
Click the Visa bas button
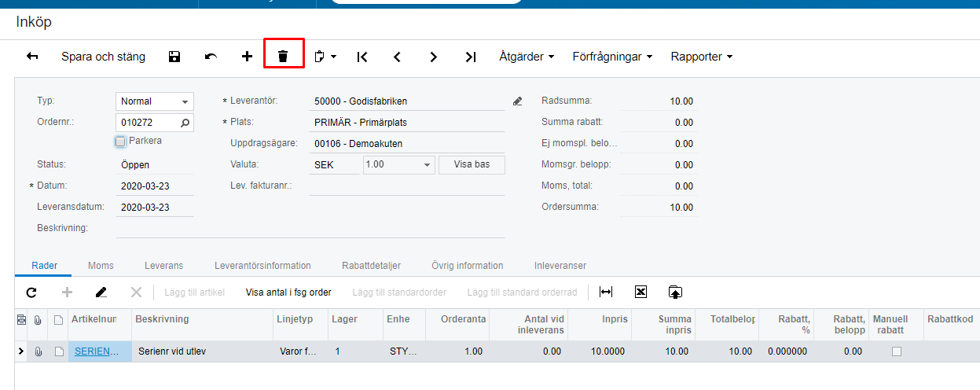[x=472, y=165]
